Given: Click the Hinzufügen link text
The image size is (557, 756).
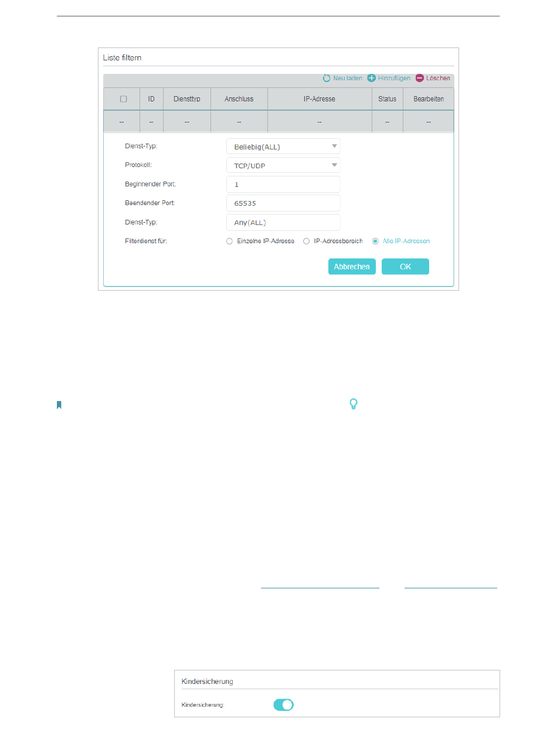Looking at the screenshot, I should (394, 78).
